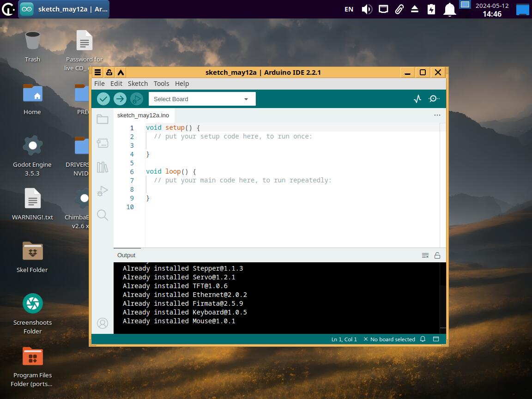Start debugging with the debug play icon
The image size is (532, 399).
pos(137,99)
